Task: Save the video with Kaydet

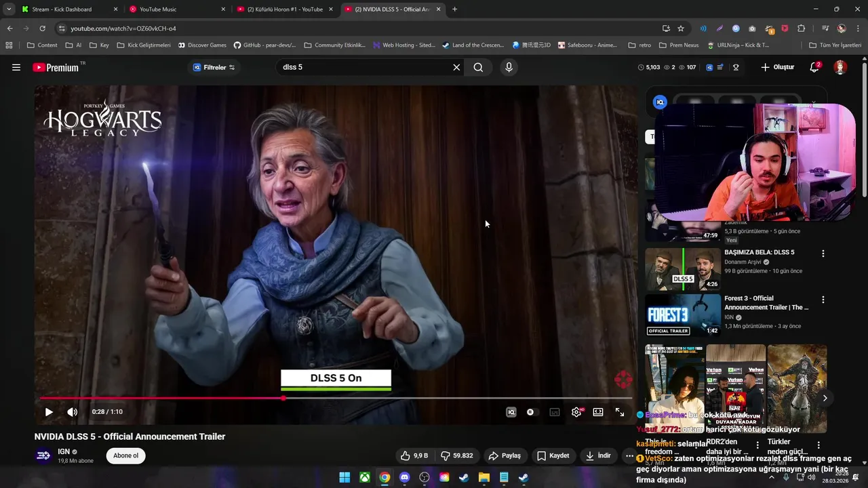Action: tap(553, 455)
